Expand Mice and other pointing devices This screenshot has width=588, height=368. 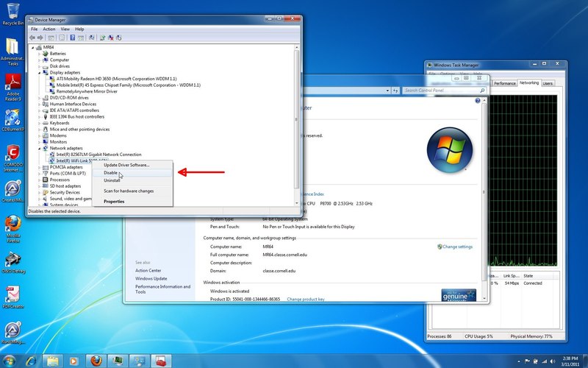tap(39, 130)
